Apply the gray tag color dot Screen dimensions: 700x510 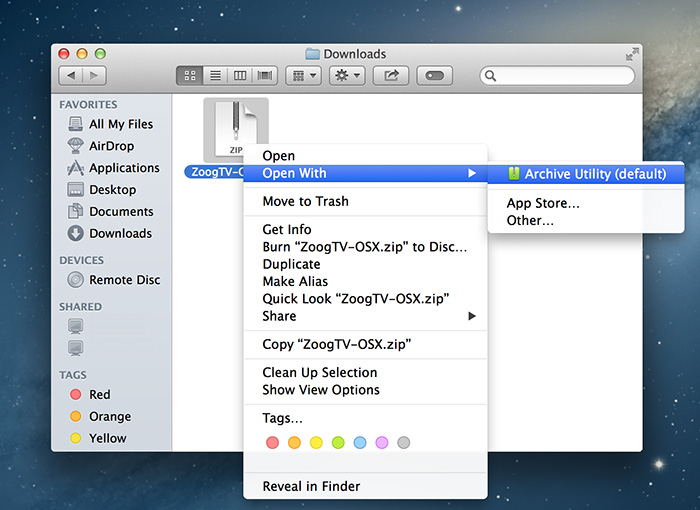click(404, 443)
